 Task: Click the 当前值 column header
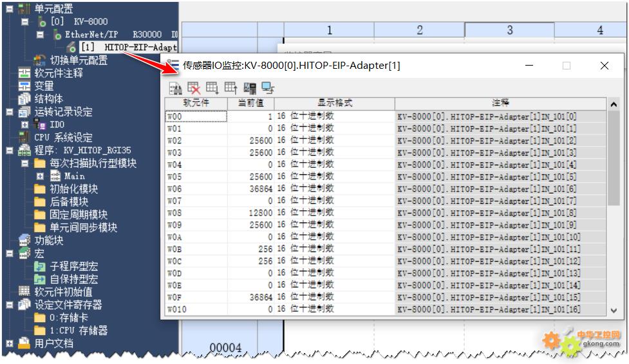pos(250,104)
